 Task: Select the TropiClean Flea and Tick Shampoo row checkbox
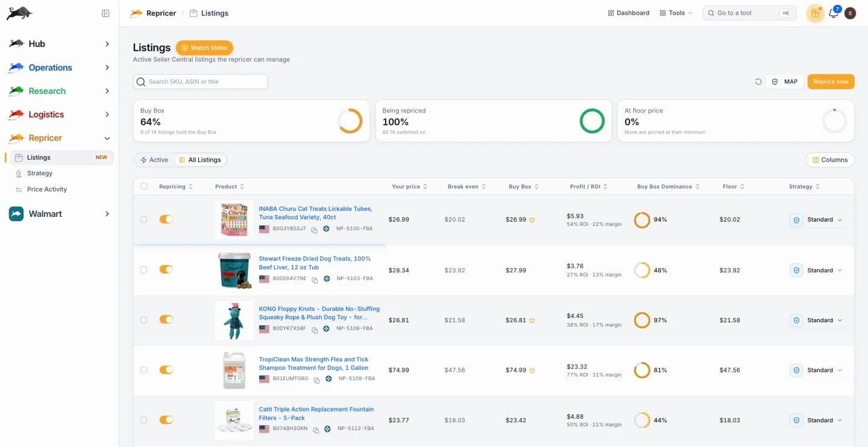[x=143, y=370]
